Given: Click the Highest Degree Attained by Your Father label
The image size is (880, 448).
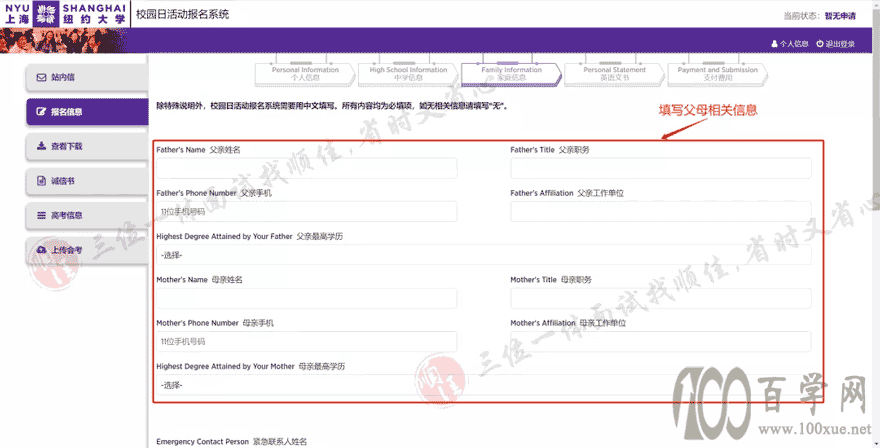Looking at the screenshot, I should click(x=249, y=236).
